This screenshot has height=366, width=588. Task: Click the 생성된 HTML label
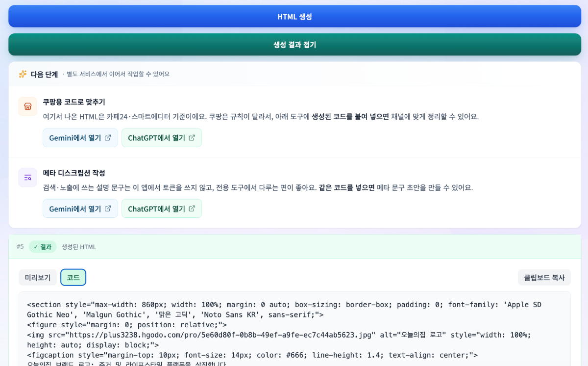(79, 247)
